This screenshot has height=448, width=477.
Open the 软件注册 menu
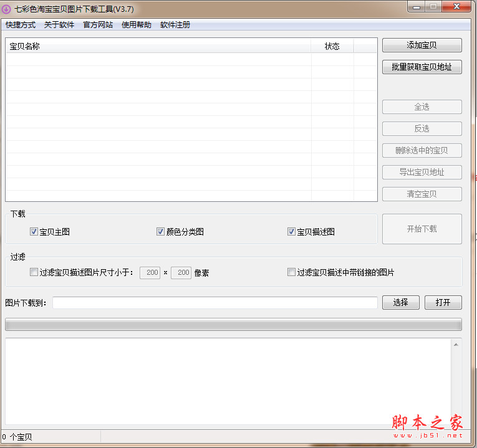coord(175,25)
